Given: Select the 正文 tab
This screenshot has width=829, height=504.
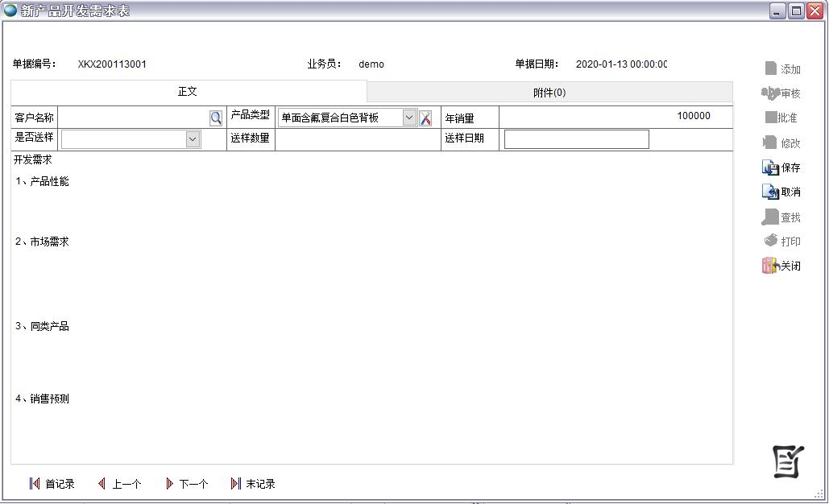Looking at the screenshot, I should 188,92.
